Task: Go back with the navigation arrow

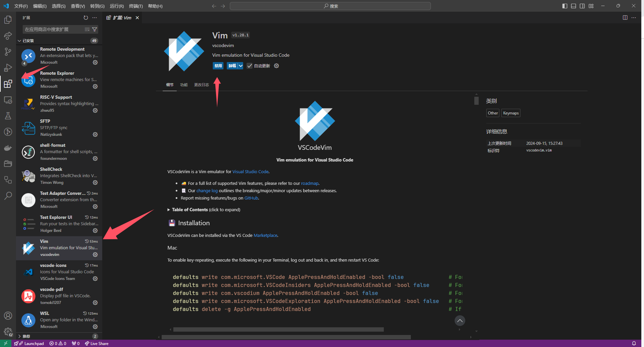Action: [x=214, y=6]
